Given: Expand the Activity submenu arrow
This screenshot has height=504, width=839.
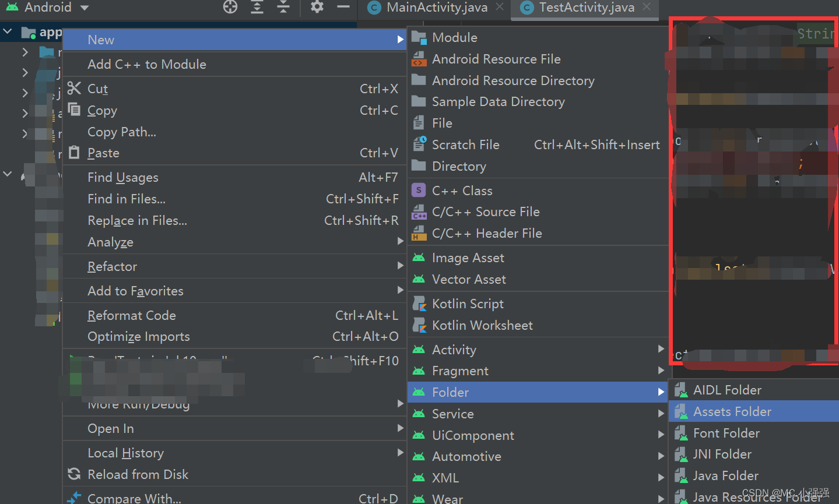Looking at the screenshot, I should (661, 349).
